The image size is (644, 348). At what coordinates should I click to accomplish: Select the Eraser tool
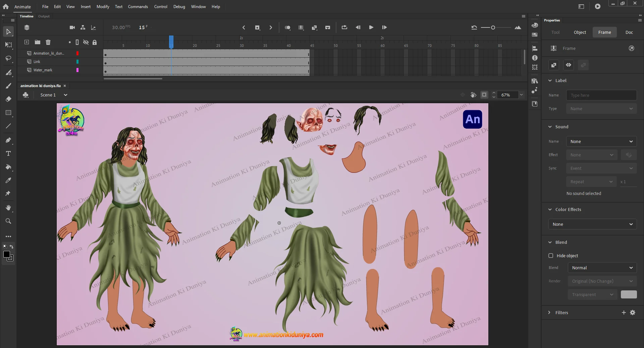[8, 99]
